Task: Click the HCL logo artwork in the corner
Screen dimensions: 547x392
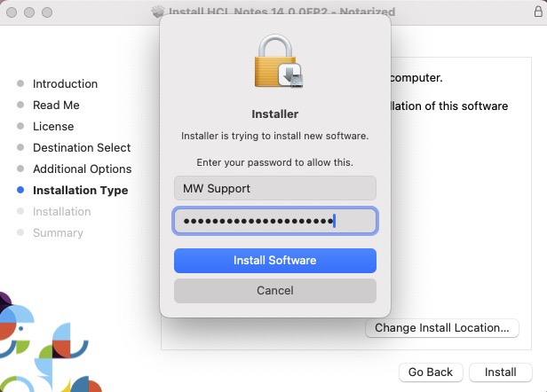Action: pos(44,350)
